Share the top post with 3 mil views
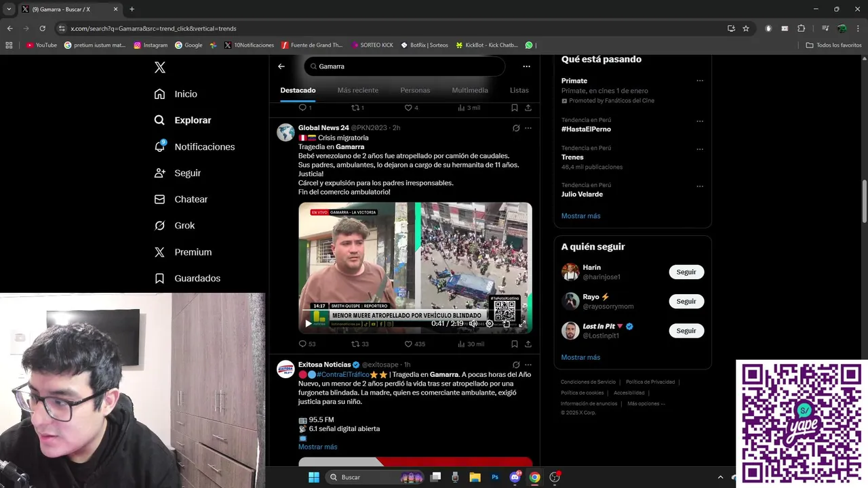868x488 pixels. click(528, 108)
